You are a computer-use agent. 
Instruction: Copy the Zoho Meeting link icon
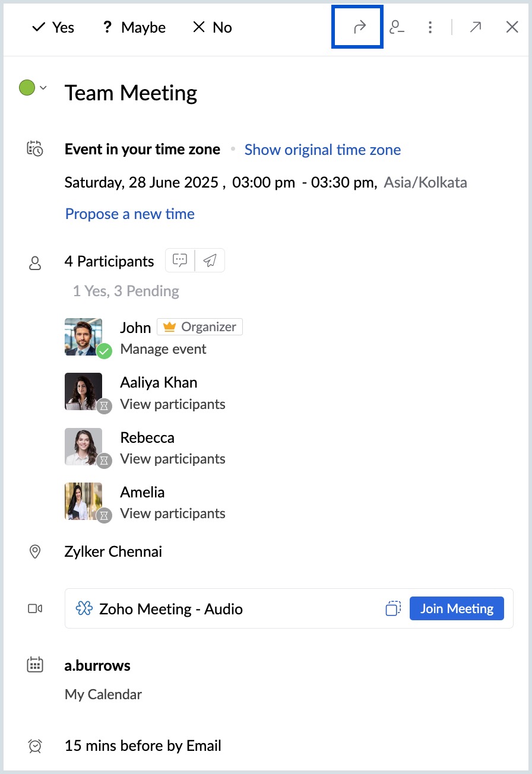(x=393, y=608)
